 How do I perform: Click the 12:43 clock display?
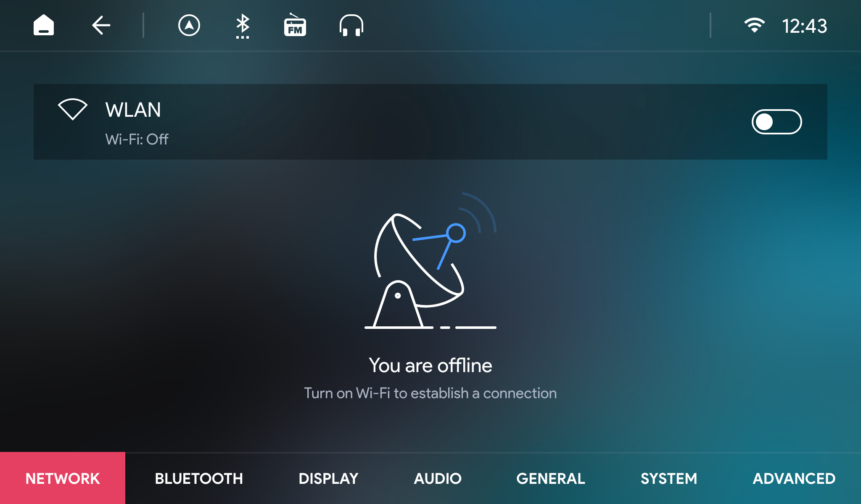click(x=804, y=26)
